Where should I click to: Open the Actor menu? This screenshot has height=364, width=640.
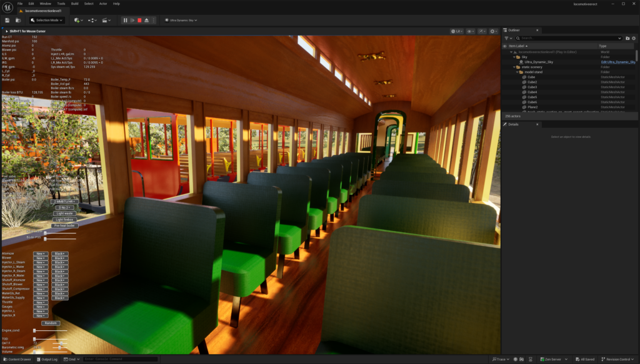tap(103, 3)
